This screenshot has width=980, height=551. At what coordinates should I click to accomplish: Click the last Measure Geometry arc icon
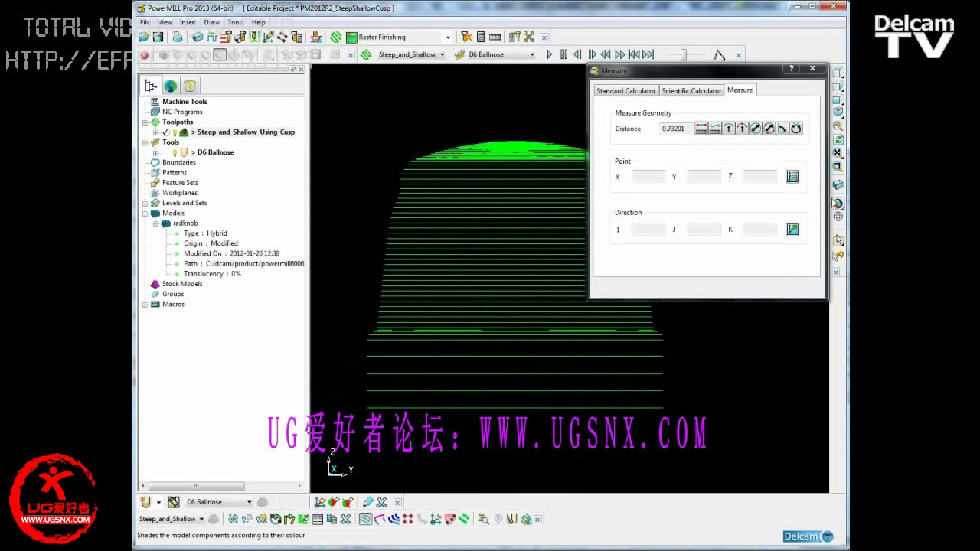point(796,129)
